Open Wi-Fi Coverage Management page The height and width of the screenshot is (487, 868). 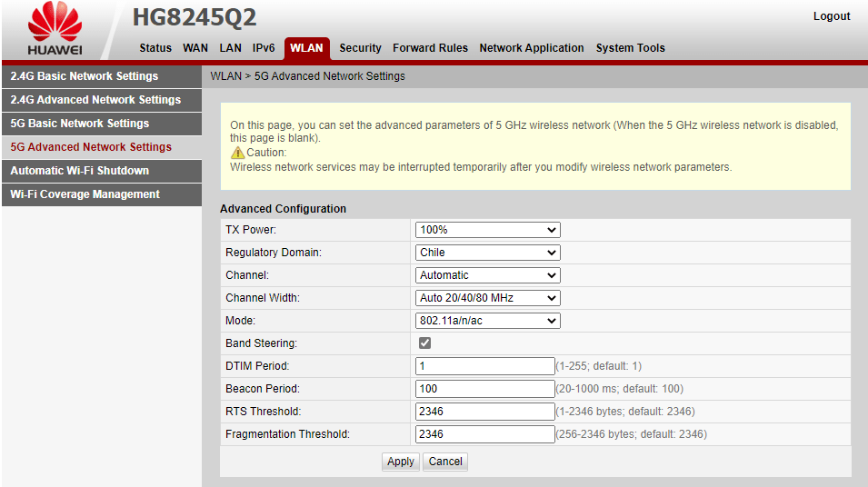[85, 194]
